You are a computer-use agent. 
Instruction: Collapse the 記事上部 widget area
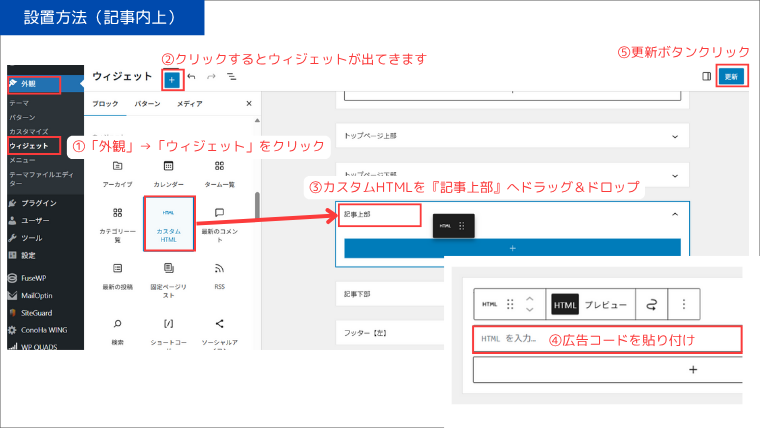click(x=675, y=214)
